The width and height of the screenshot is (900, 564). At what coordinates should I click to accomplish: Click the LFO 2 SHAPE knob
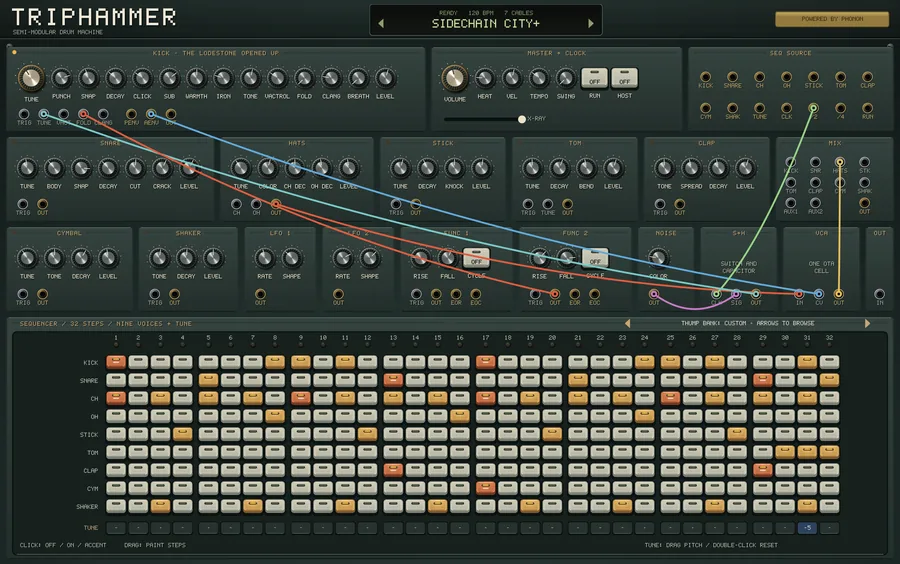point(370,258)
